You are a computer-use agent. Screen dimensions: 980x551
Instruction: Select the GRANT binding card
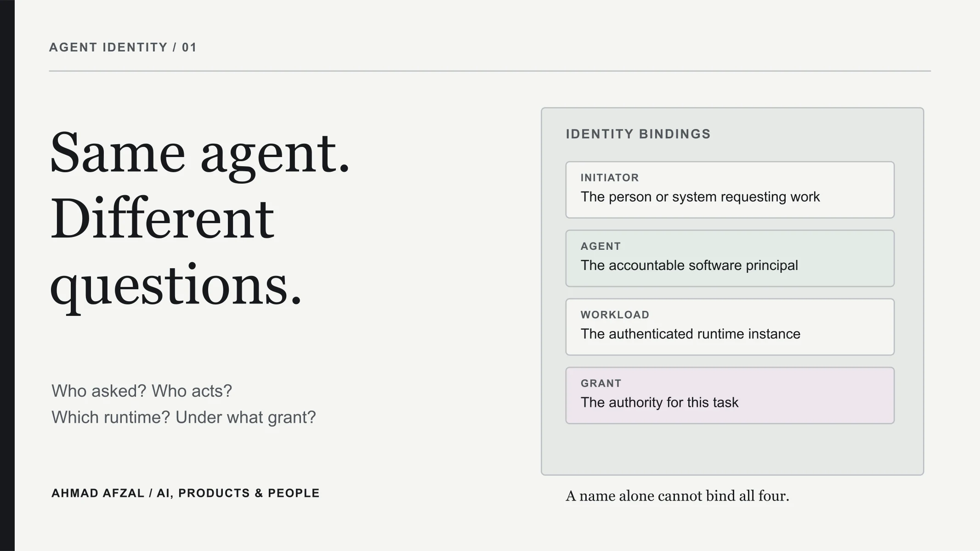730,395
